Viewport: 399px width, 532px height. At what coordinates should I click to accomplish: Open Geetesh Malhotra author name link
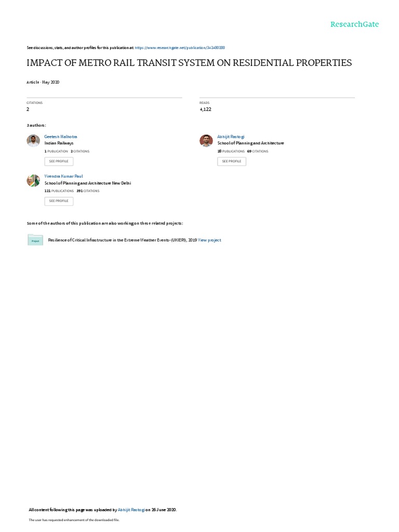click(61, 137)
